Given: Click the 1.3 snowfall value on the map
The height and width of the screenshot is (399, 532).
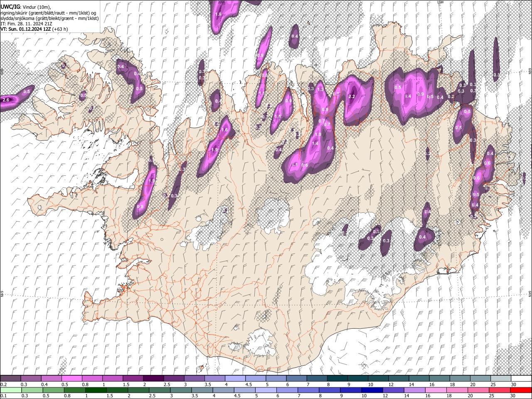Looking at the screenshot, I should click(x=320, y=89).
